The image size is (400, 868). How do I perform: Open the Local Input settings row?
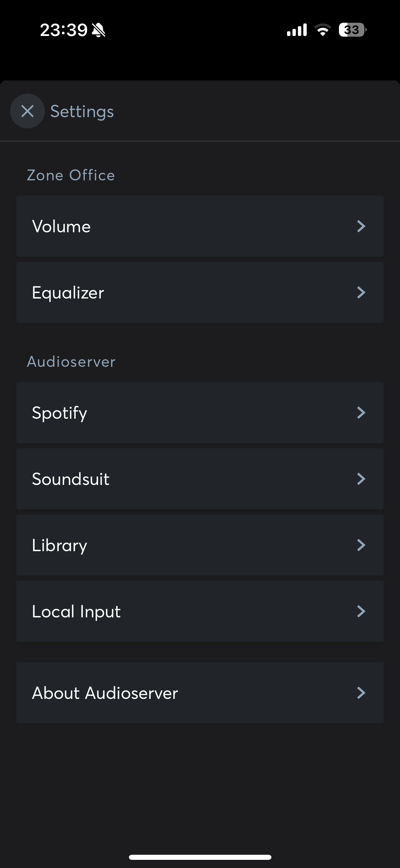coord(199,611)
